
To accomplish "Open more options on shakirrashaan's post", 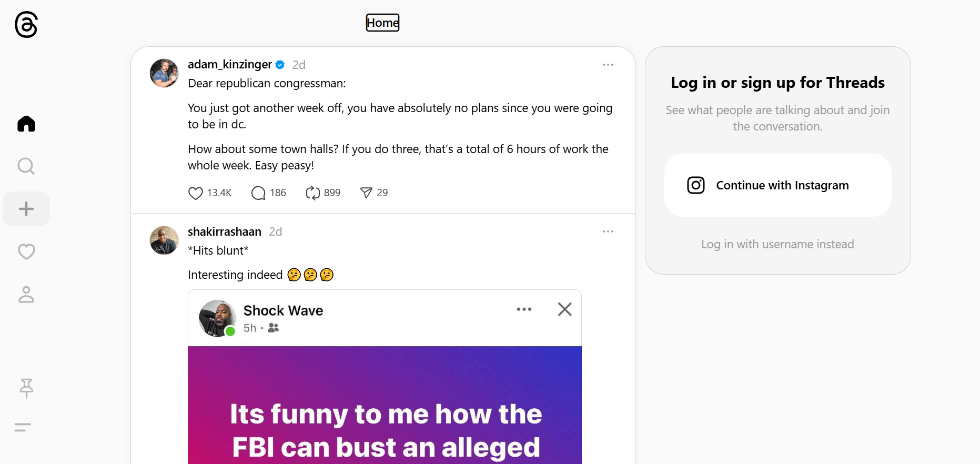I will [608, 231].
